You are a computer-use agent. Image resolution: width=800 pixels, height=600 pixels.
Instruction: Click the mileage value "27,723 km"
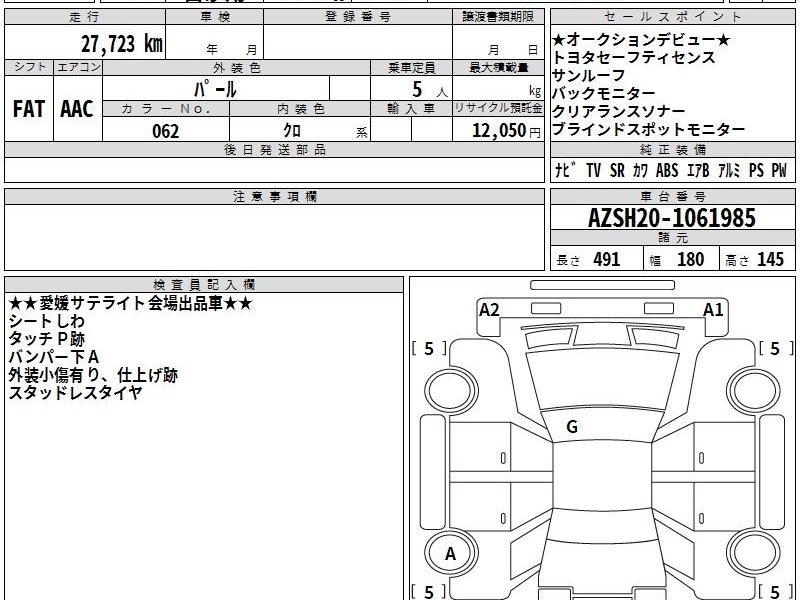click(x=121, y=43)
